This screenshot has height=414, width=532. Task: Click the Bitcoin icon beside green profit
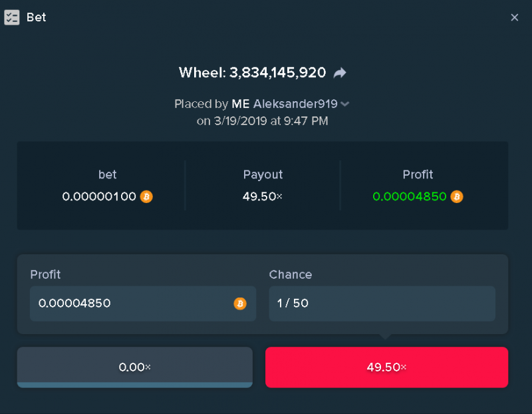pos(457,196)
